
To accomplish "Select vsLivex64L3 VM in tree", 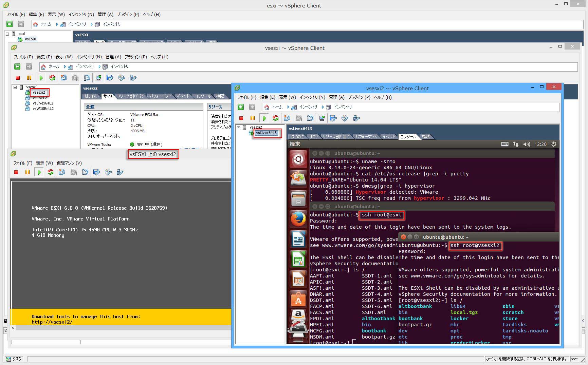I will click(x=266, y=133).
